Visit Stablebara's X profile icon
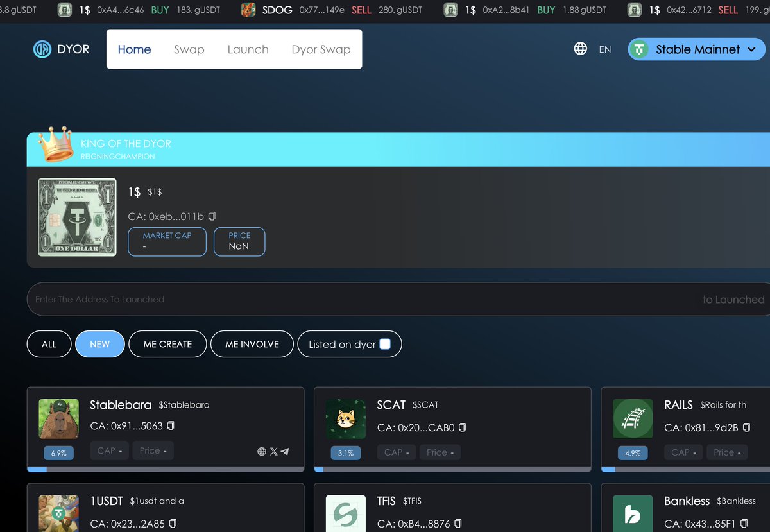 point(273,451)
